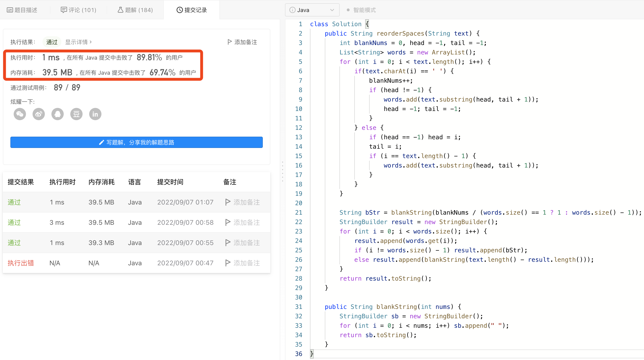Click flag icon for 00:47 submission
Image resolution: width=644 pixels, height=360 pixels.
(x=227, y=263)
